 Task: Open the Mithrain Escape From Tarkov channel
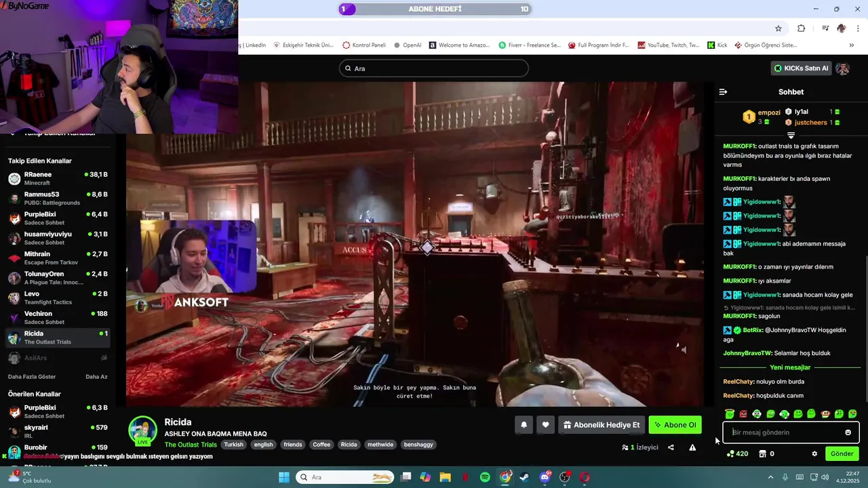point(58,258)
